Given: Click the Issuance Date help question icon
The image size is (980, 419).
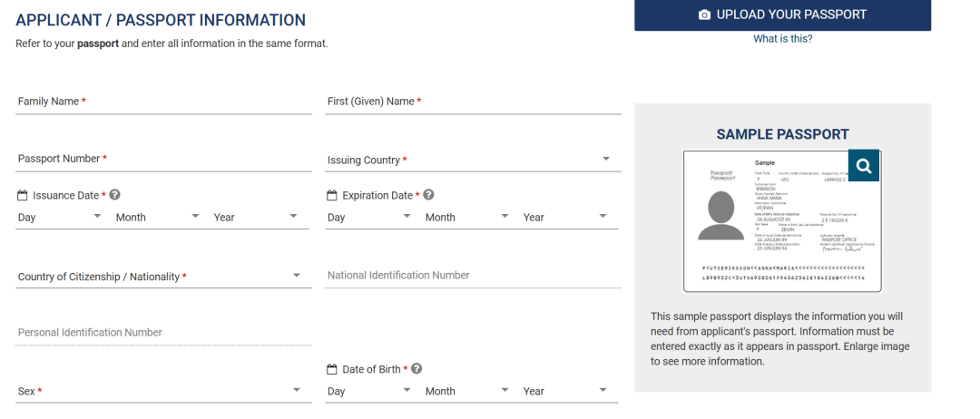Looking at the screenshot, I should [115, 195].
